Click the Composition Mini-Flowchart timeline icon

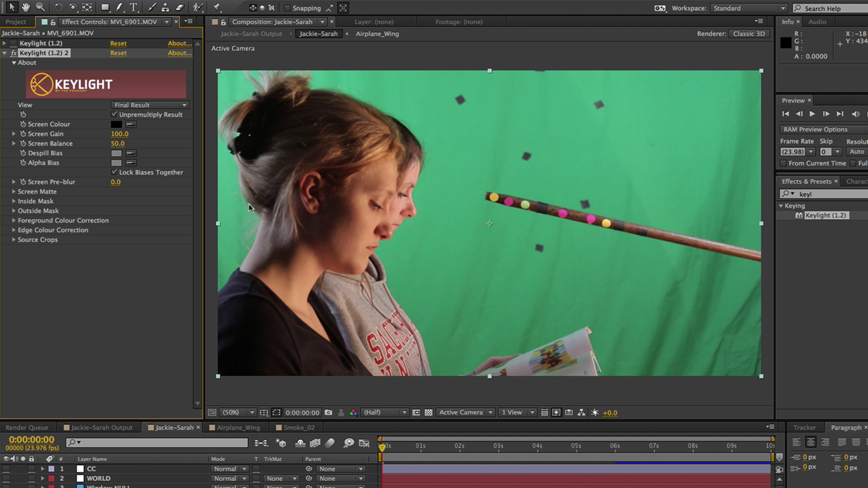pos(261,443)
